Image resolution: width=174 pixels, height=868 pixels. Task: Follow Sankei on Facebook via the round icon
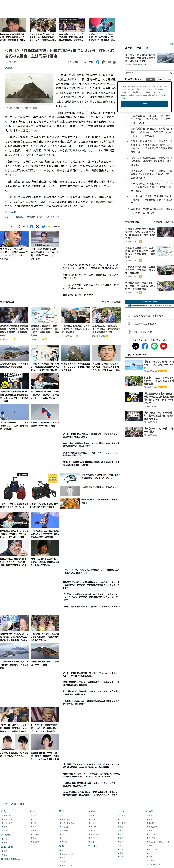[145, 346]
